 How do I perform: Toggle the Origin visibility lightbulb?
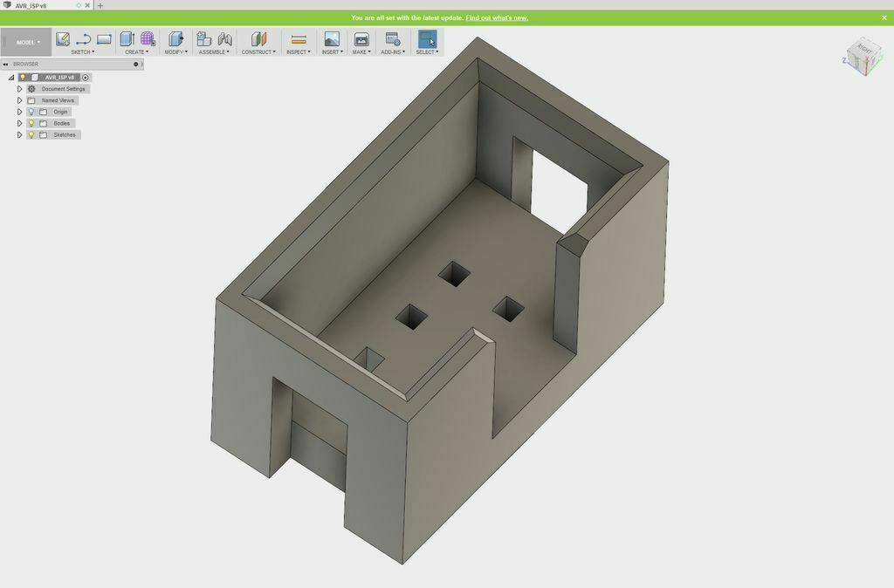coord(31,112)
